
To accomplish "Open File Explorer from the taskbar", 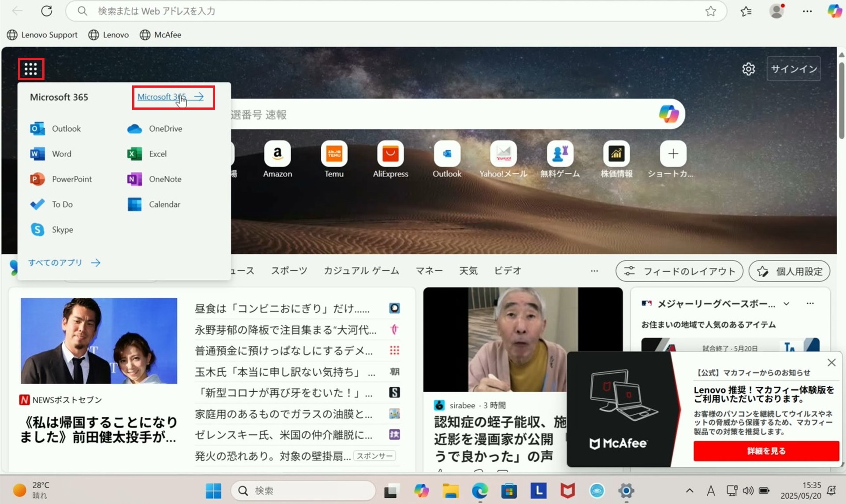I will 450,490.
